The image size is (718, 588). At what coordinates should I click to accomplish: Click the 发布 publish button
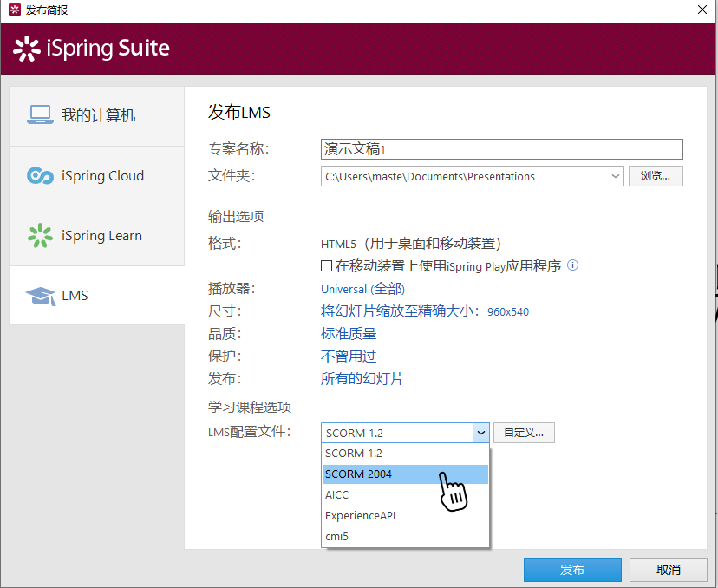(x=572, y=570)
